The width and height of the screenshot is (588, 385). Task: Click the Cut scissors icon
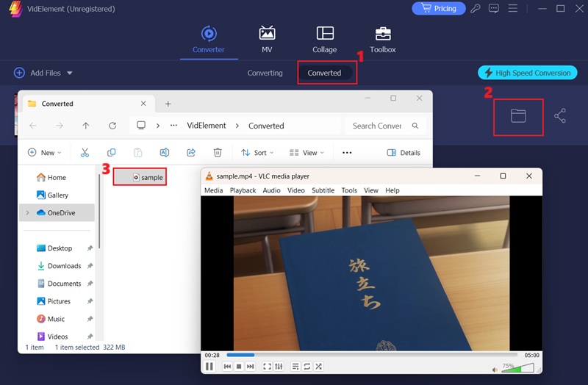coord(85,153)
